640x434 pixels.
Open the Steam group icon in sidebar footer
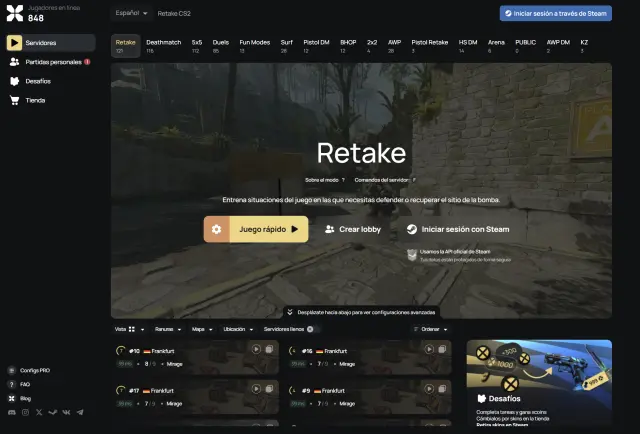[x=53, y=412]
